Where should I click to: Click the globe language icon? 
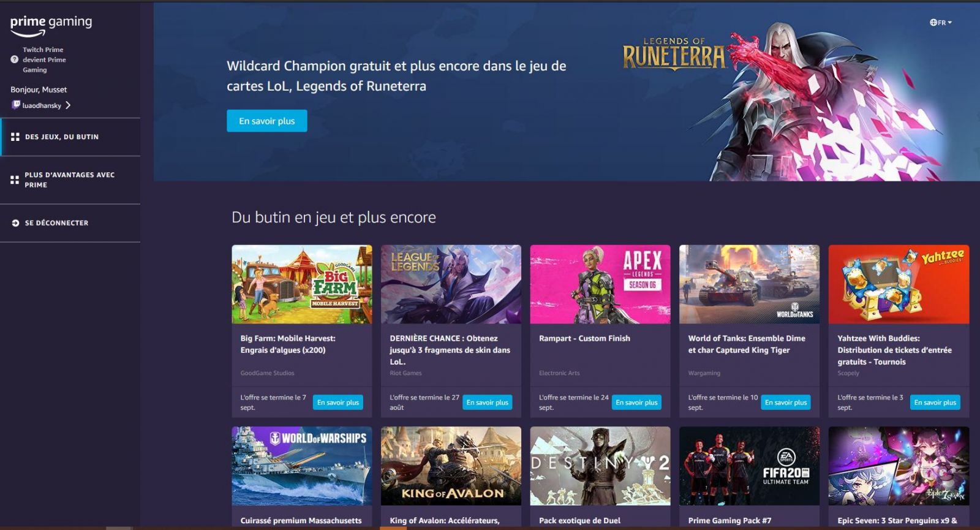pos(933,23)
